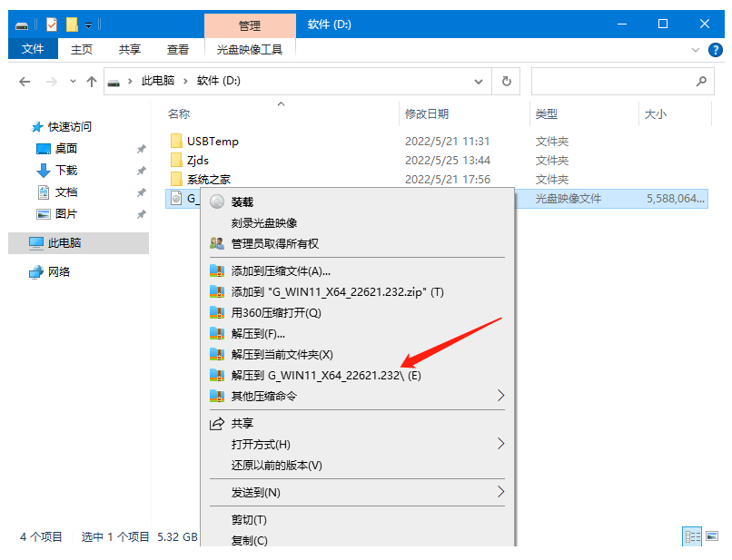Screen dimensions: 732x560
Task: Click the search box field
Action: [x=623, y=82]
